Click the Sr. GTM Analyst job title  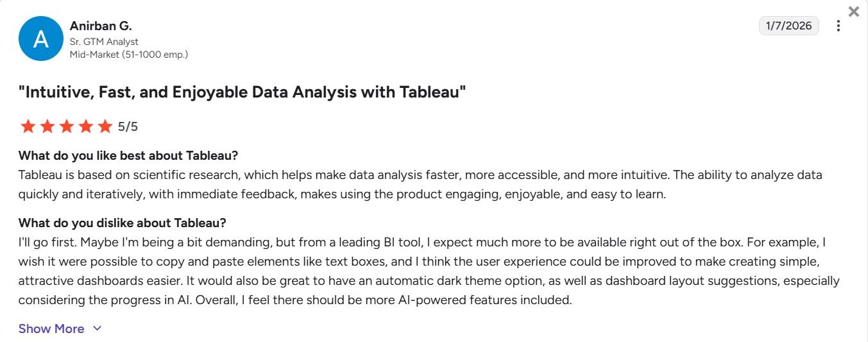coord(104,42)
